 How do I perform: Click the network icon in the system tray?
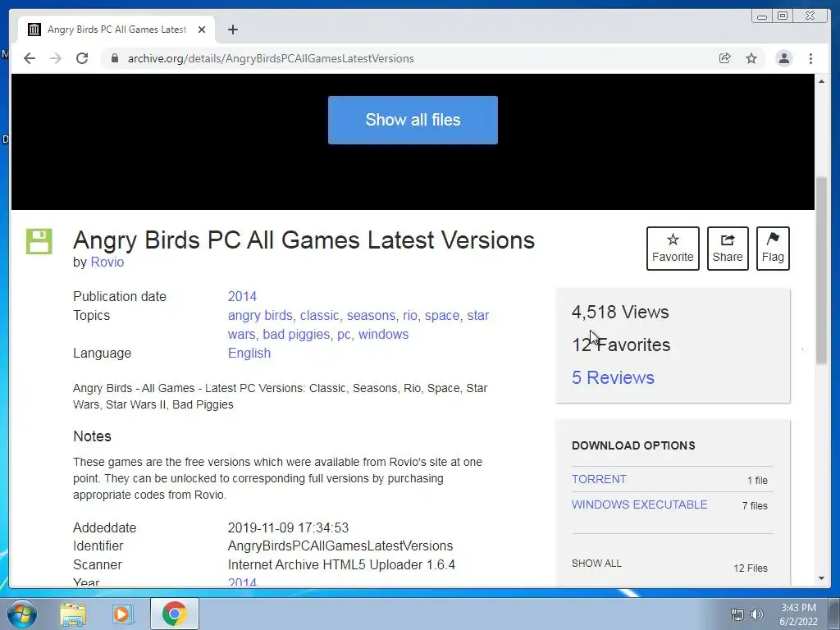coord(737,614)
